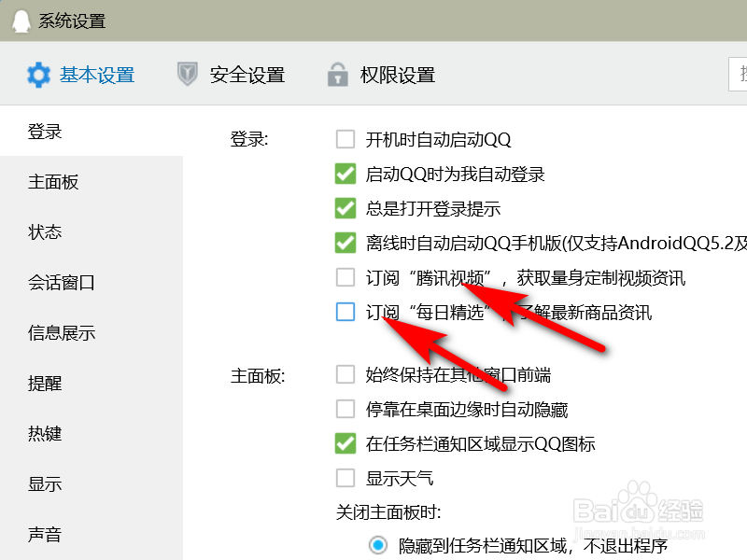Image resolution: width=747 pixels, height=560 pixels.
Task: Enable 停靠在桌面边缘时自动隐藏 checkbox
Action: click(345, 409)
